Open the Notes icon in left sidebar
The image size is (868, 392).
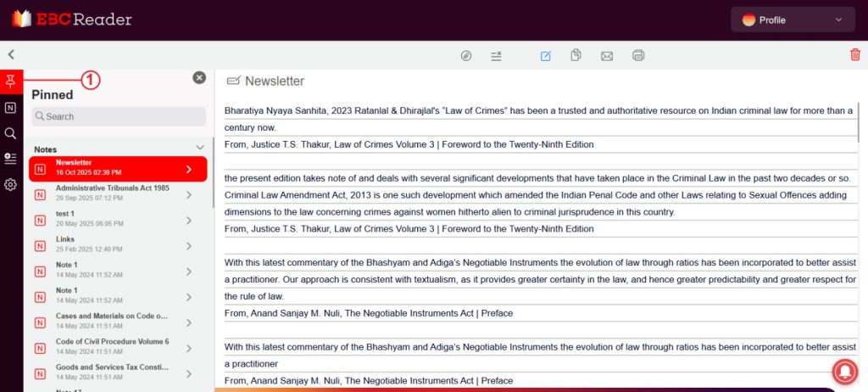[11, 108]
